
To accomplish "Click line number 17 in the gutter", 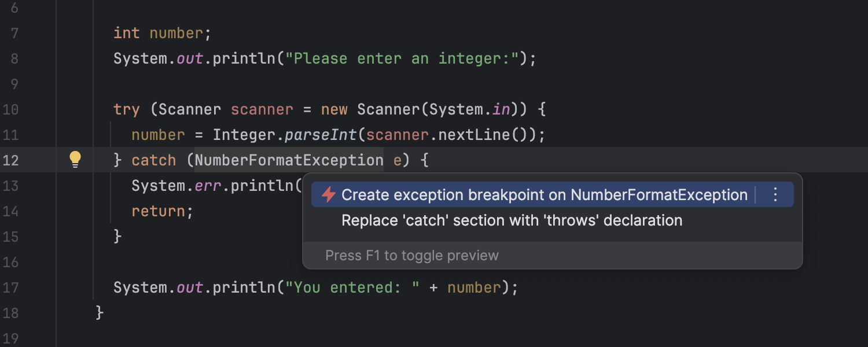I will [x=10, y=287].
